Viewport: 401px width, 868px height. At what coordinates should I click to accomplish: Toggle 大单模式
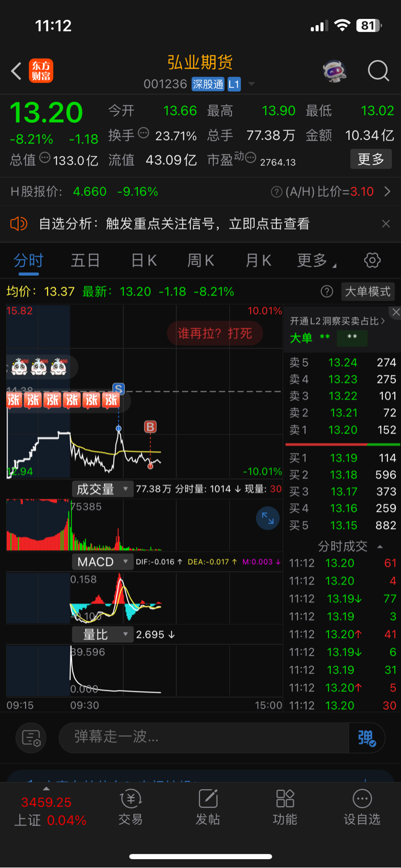(368, 291)
